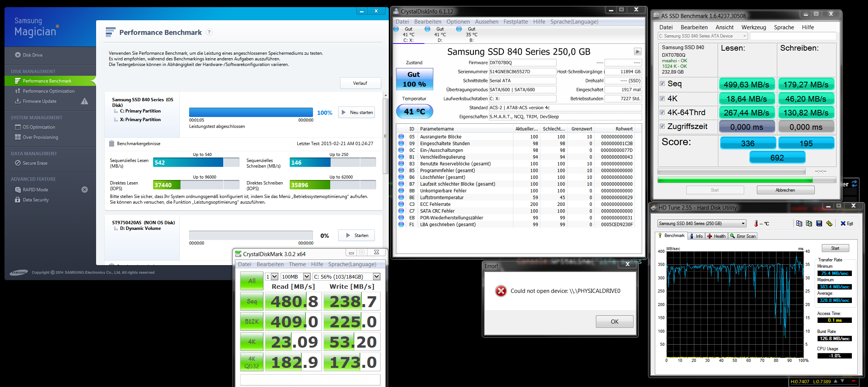
Task: Click the Exit icon in HD Tune toolbar
Action: tap(847, 223)
